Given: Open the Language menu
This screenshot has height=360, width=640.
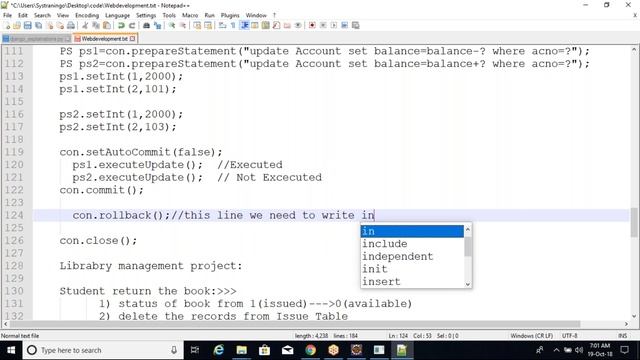Looking at the screenshot, I should point(117,15).
